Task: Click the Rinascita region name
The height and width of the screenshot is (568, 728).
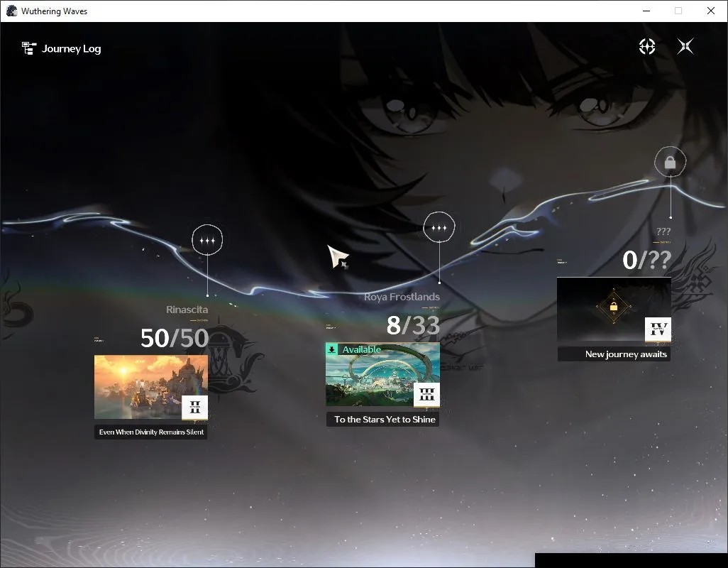Action: coord(187,310)
